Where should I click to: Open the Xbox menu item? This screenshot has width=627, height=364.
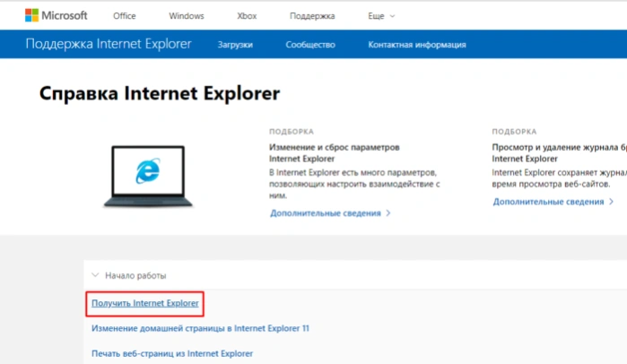coord(247,16)
